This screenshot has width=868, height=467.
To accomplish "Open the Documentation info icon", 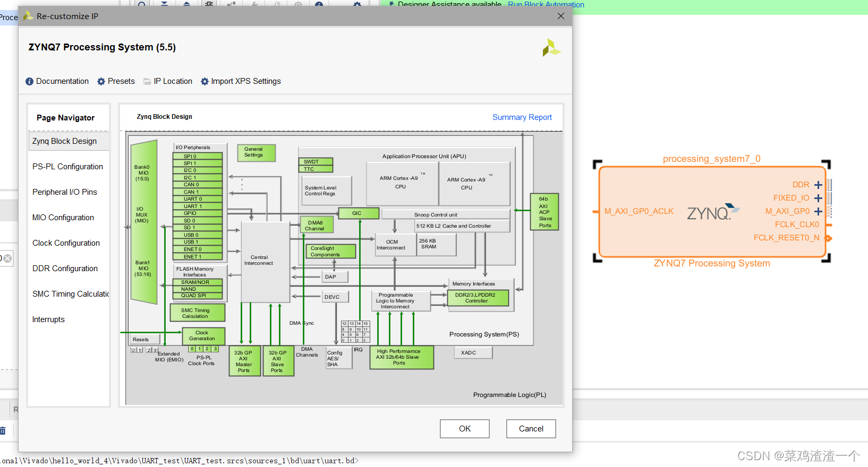I will [x=29, y=82].
